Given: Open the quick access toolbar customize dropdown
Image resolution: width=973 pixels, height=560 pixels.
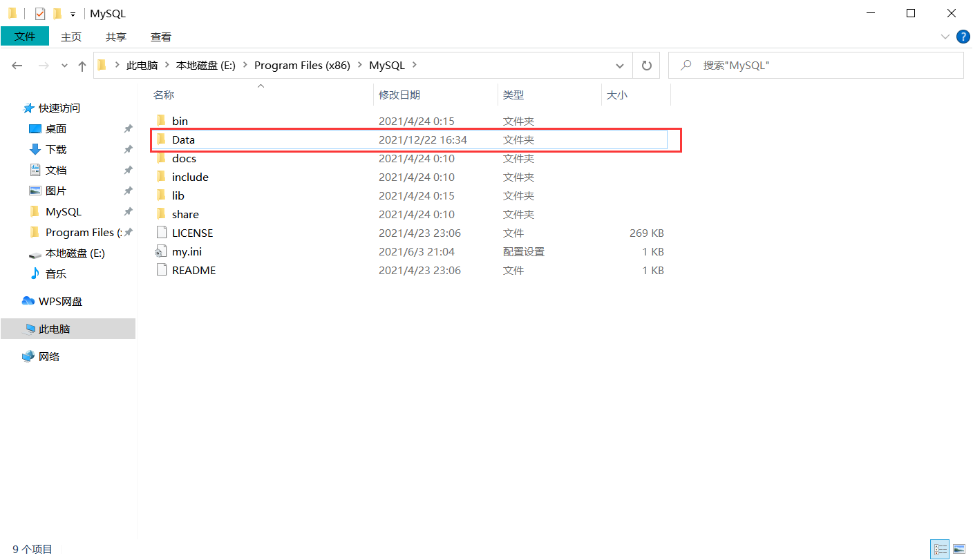Looking at the screenshot, I should [x=72, y=13].
